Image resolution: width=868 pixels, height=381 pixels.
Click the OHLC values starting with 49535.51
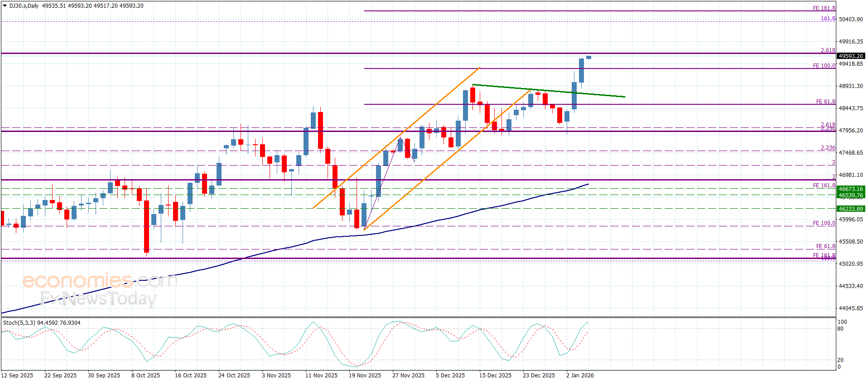click(x=93, y=6)
